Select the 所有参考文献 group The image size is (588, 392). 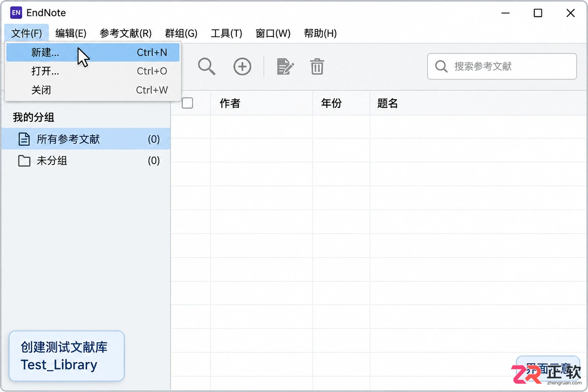click(x=86, y=139)
